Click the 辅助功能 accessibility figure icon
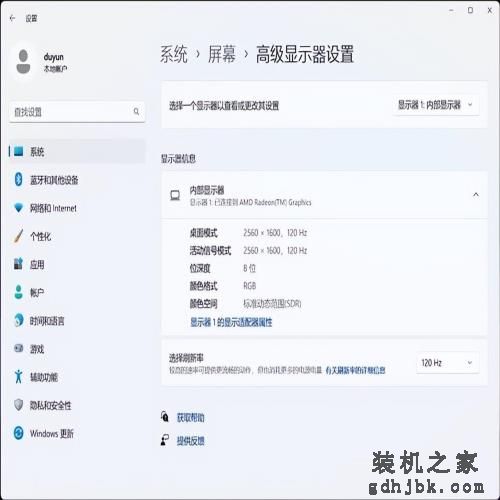The width and height of the screenshot is (500, 500). [19, 377]
